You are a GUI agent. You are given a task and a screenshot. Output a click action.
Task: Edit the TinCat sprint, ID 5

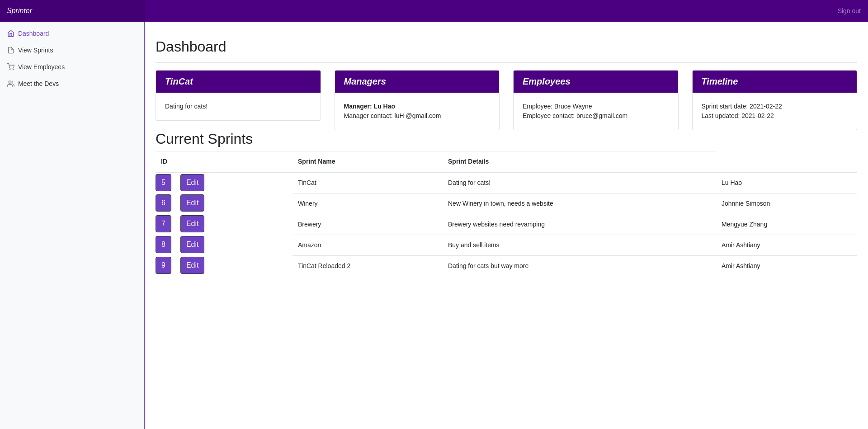[x=192, y=183]
